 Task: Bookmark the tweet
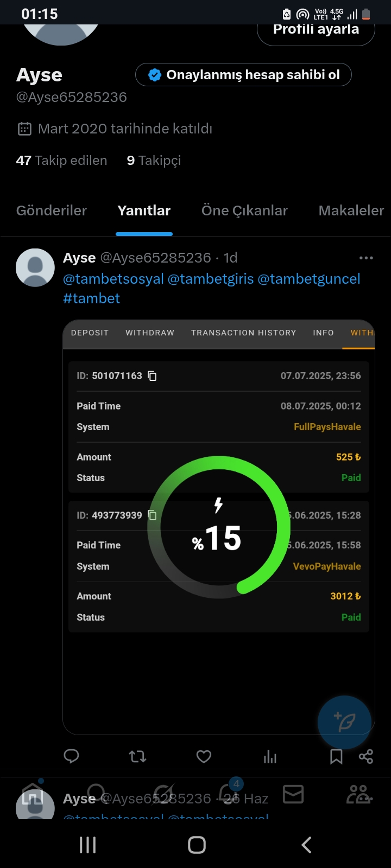click(336, 756)
